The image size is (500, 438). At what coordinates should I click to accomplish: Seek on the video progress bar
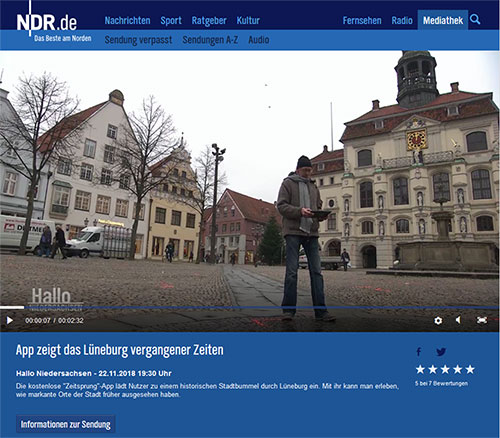point(249,307)
